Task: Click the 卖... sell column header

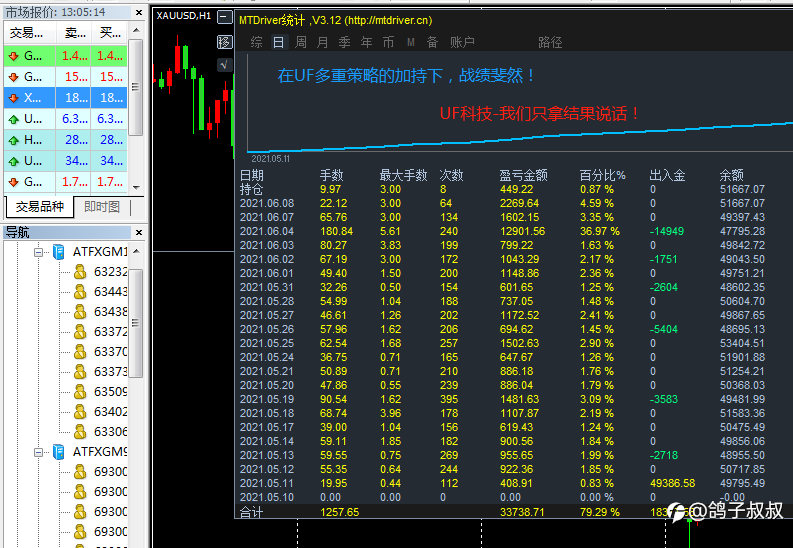Action: tap(73, 33)
